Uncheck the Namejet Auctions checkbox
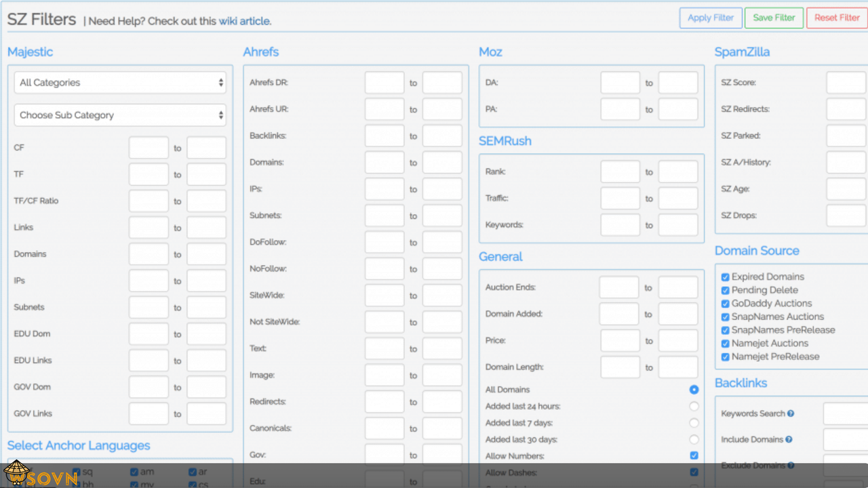The width and height of the screenshot is (868, 488). 726,344
